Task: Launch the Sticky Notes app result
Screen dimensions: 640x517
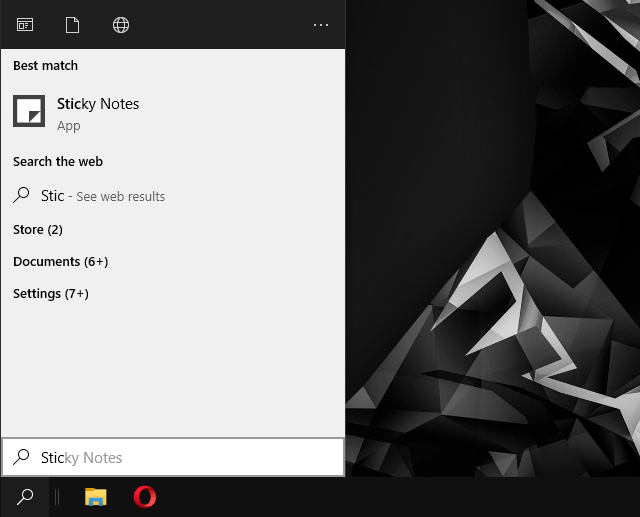Action: (173, 111)
